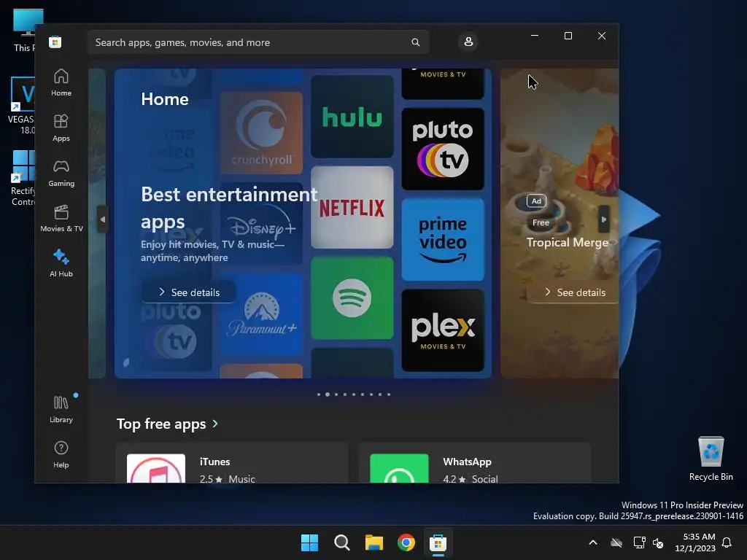
Task: Open the user account profile icon
Action: click(x=468, y=42)
